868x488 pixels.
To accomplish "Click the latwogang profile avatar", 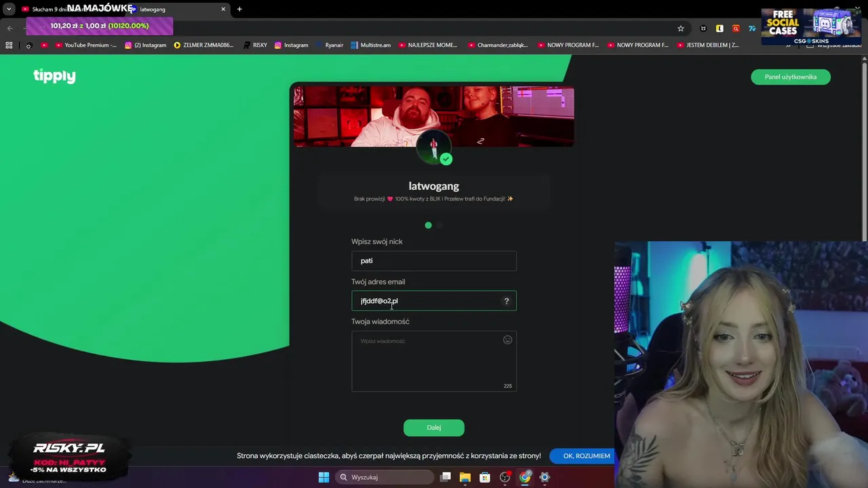I will 433,146.
